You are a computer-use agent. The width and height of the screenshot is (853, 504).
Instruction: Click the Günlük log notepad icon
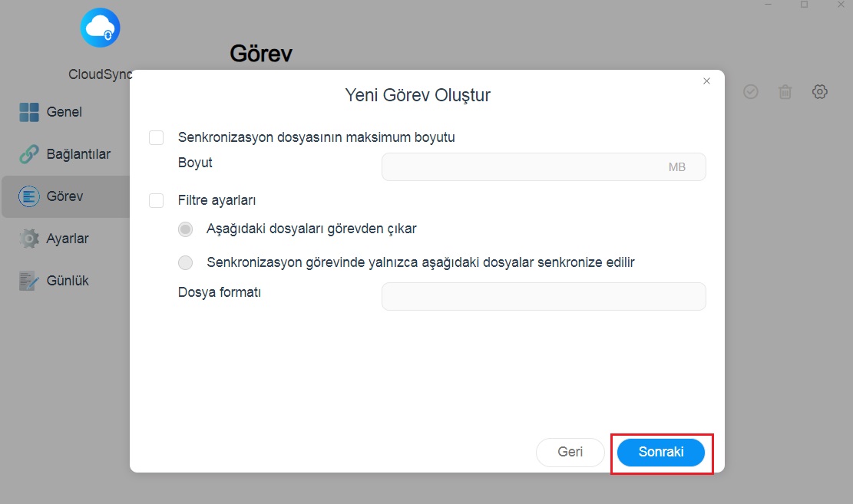click(29, 281)
